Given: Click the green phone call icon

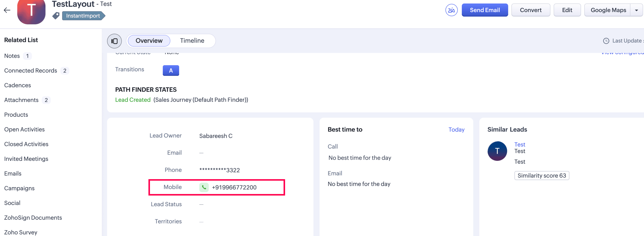Looking at the screenshot, I should coord(204,187).
